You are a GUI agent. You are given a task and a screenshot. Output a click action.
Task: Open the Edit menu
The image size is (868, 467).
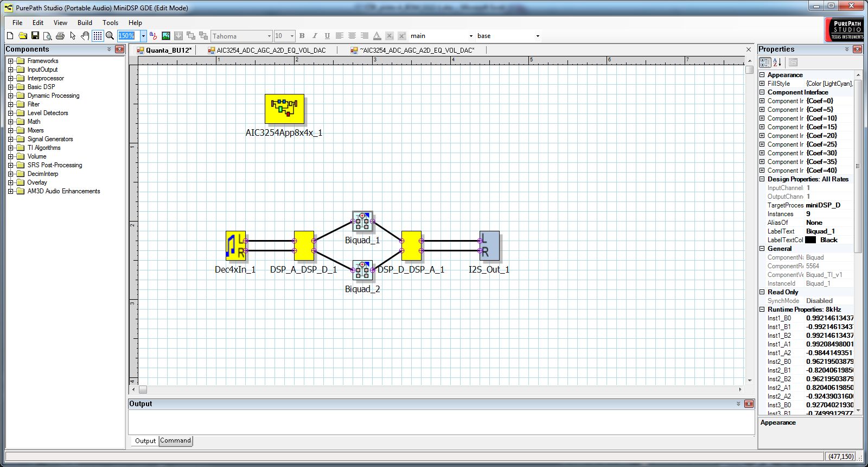pos(38,23)
